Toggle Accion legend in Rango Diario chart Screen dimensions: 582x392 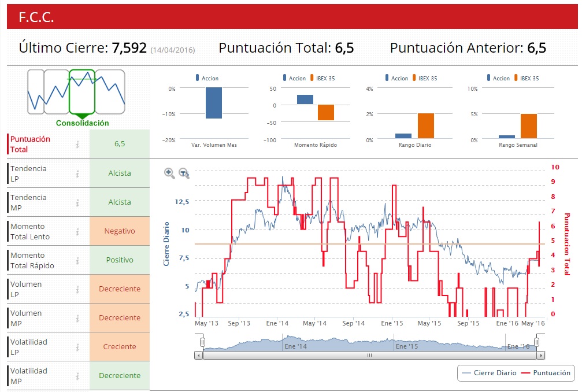396,78
